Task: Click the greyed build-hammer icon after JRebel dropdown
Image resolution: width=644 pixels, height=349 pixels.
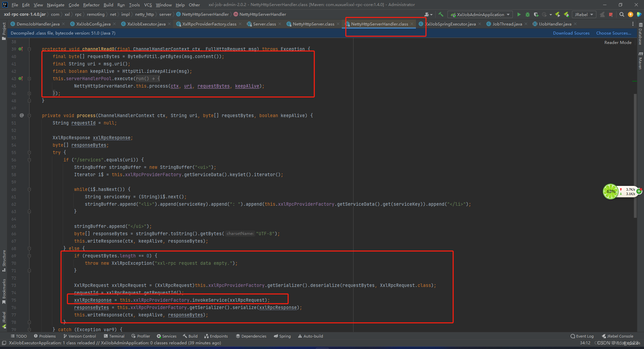Action: [602, 14]
